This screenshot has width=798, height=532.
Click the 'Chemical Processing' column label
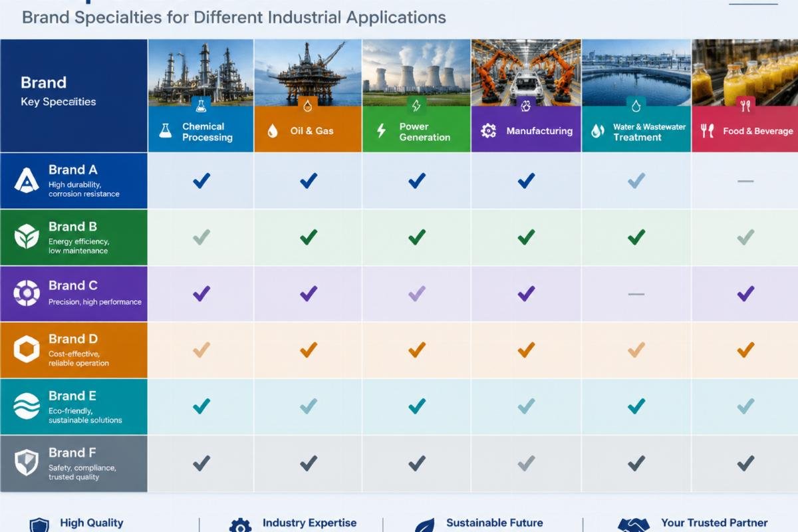pyautogui.click(x=207, y=132)
